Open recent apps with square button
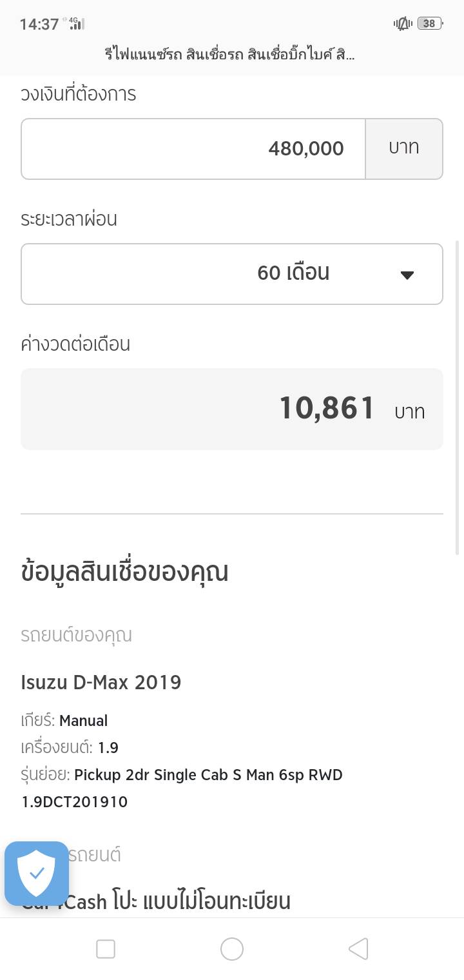The height and width of the screenshot is (980, 464). 106,949
